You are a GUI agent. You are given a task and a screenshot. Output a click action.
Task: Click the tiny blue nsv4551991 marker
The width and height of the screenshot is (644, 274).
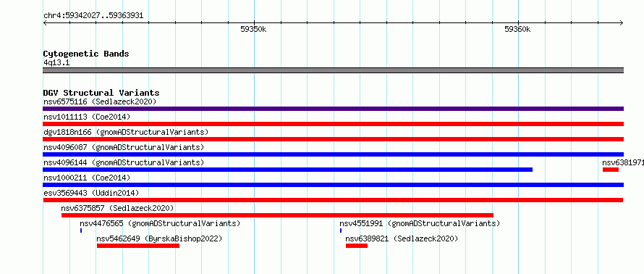(341, 231)
